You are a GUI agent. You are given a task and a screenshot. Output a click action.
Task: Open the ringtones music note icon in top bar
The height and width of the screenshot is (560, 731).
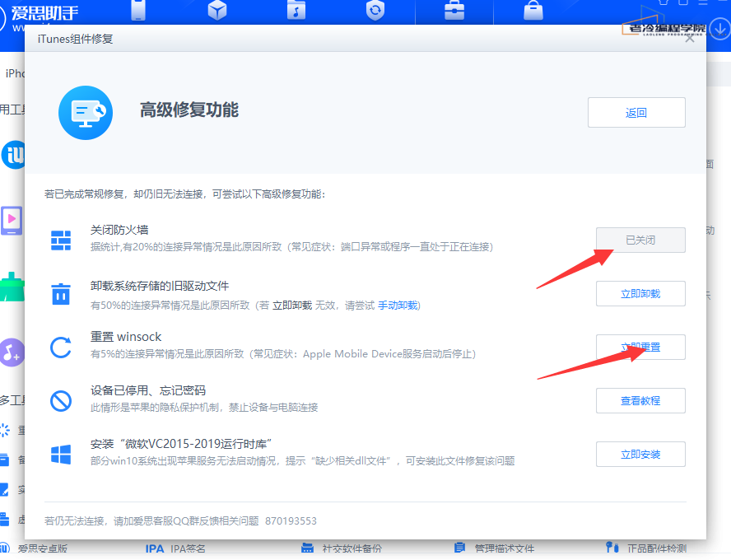pos(296,10)
